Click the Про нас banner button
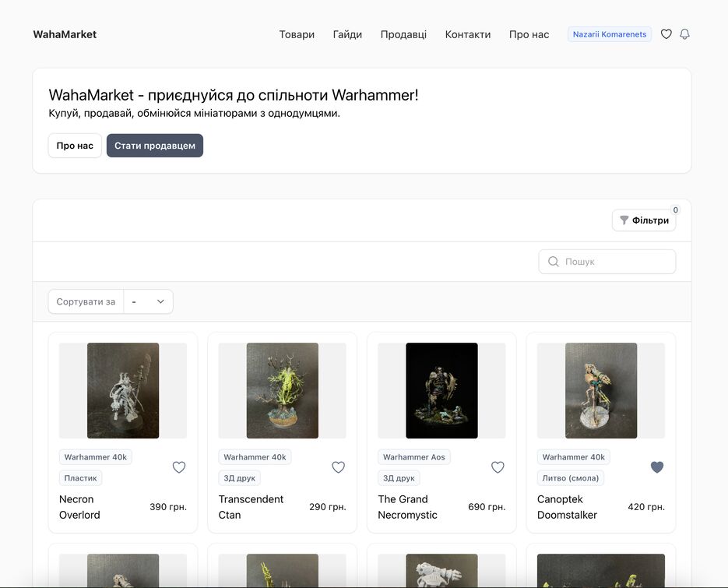Screen dimensions: 728x588 (75, 146)
